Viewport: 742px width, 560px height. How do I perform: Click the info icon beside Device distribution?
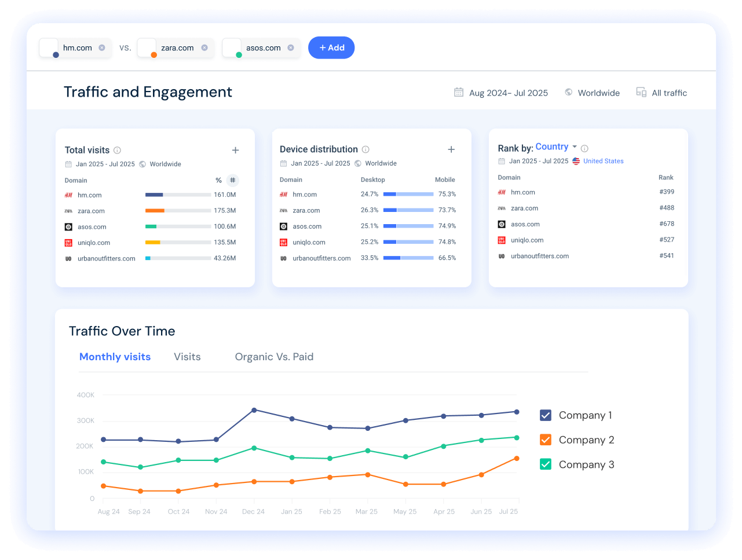pos(365,149)
